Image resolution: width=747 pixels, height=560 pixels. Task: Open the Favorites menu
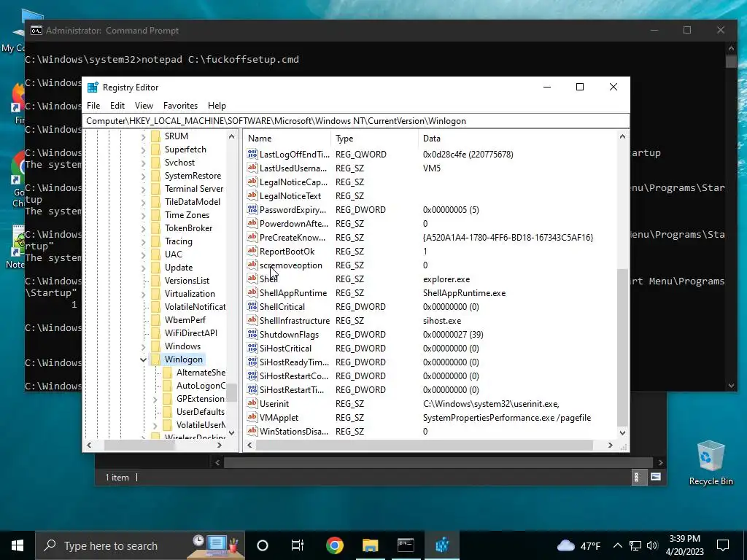point(180,105)
